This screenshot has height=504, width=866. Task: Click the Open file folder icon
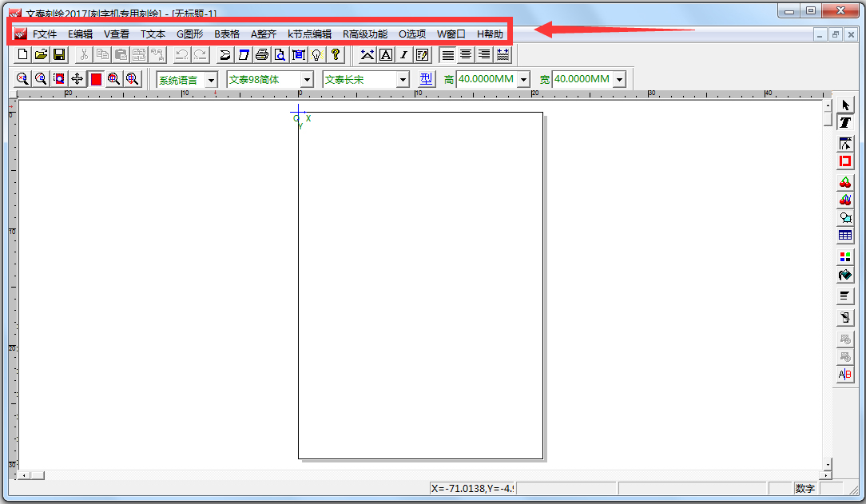coord(41,54)
